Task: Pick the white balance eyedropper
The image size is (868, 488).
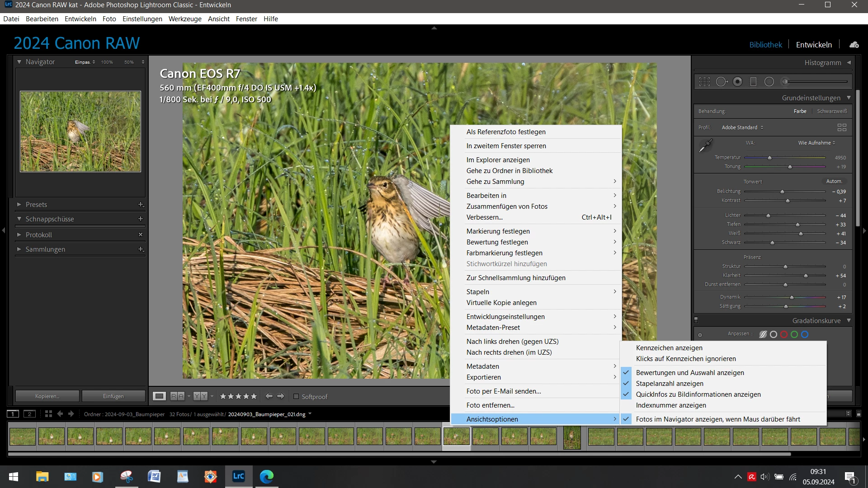Action: pos(705,145)
